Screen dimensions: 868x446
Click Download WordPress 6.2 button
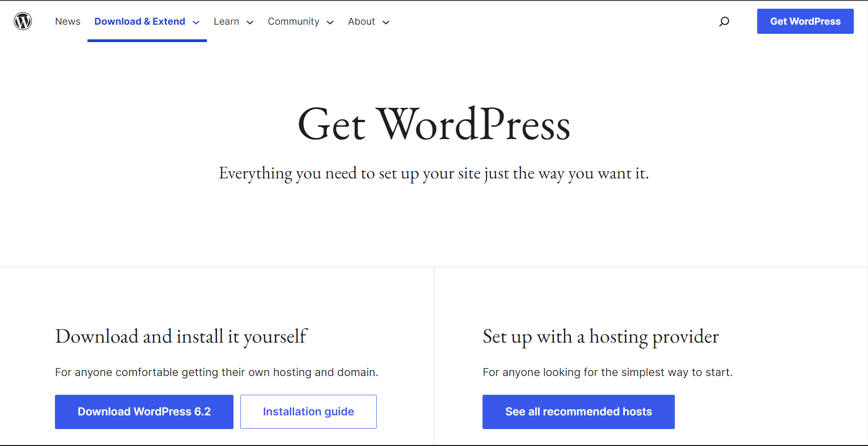coord(144,412)
